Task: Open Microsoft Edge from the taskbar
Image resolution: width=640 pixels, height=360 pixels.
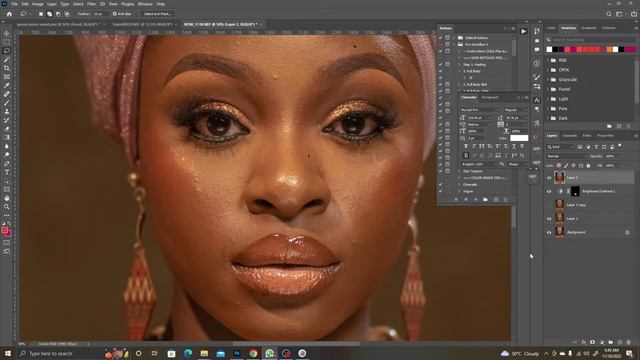Action: (x=188, y=353)
